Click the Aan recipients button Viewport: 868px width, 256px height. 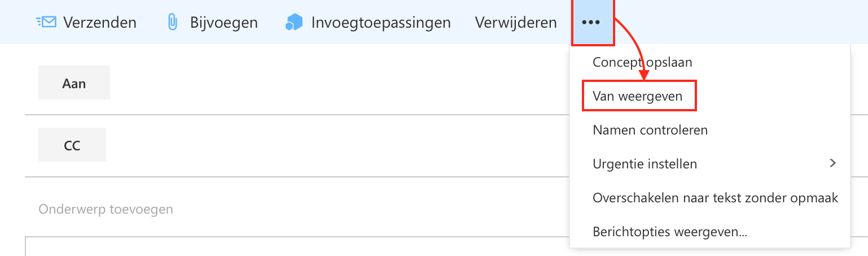[74, 83]
